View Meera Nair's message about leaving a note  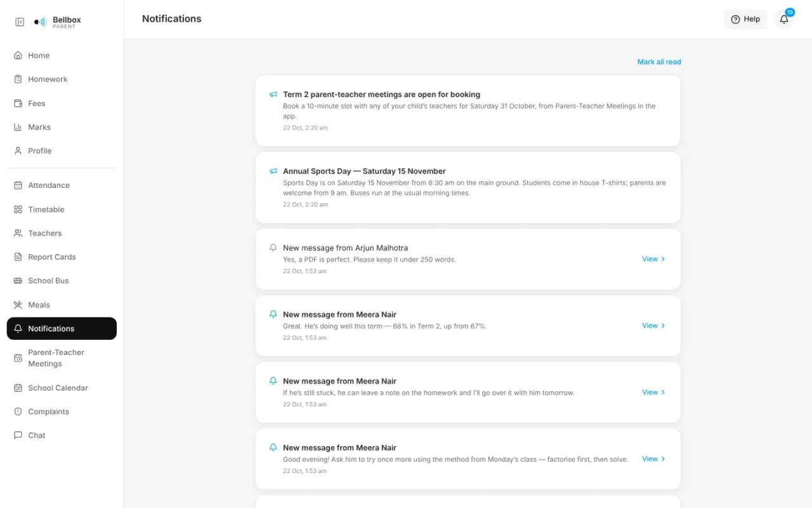653,392
